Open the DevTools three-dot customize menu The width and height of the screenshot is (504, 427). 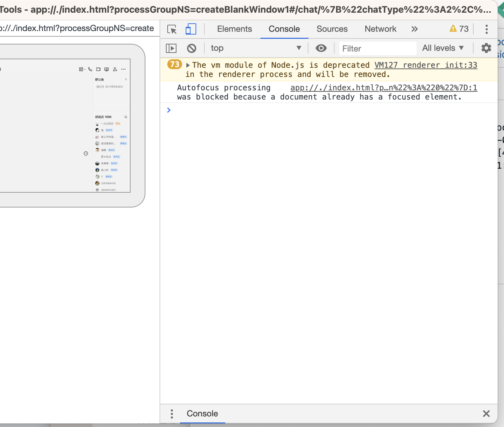click(x=486, y=29)
